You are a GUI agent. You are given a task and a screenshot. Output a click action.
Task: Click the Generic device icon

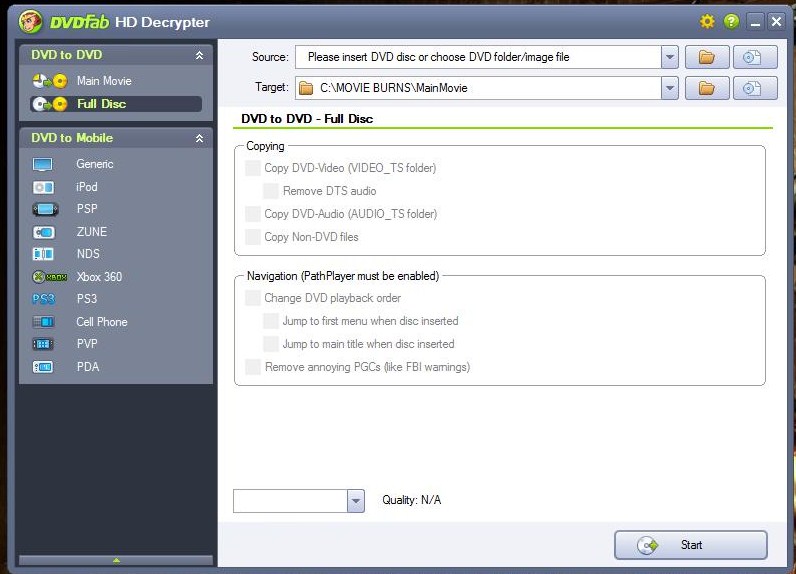42,164
